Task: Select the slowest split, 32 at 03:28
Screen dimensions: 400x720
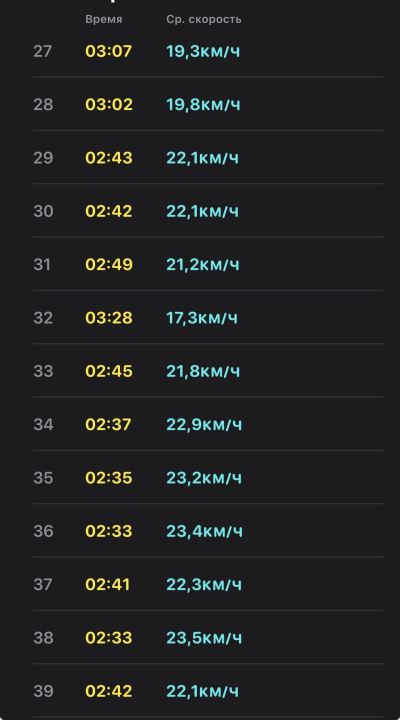Action: click(x=208, y=317)
